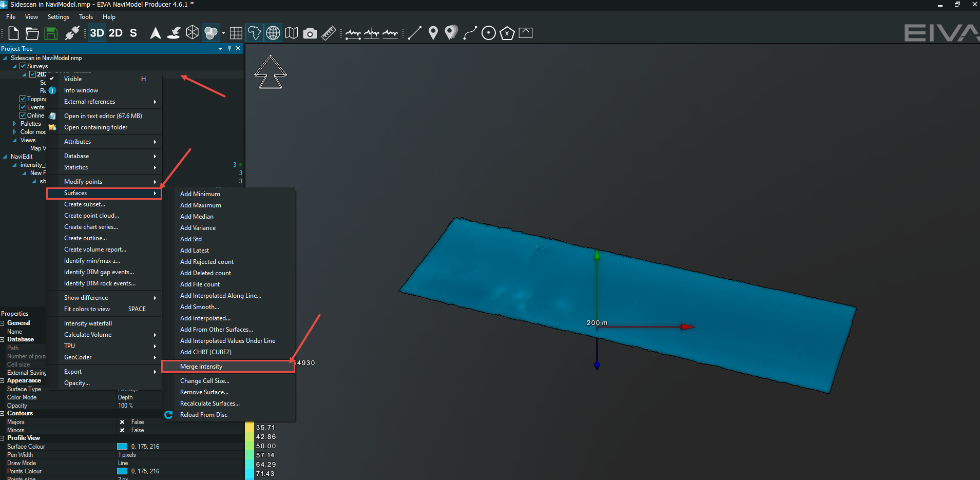Select the single location pin tool
980x480 pixels.
click(x=433, y=33)
